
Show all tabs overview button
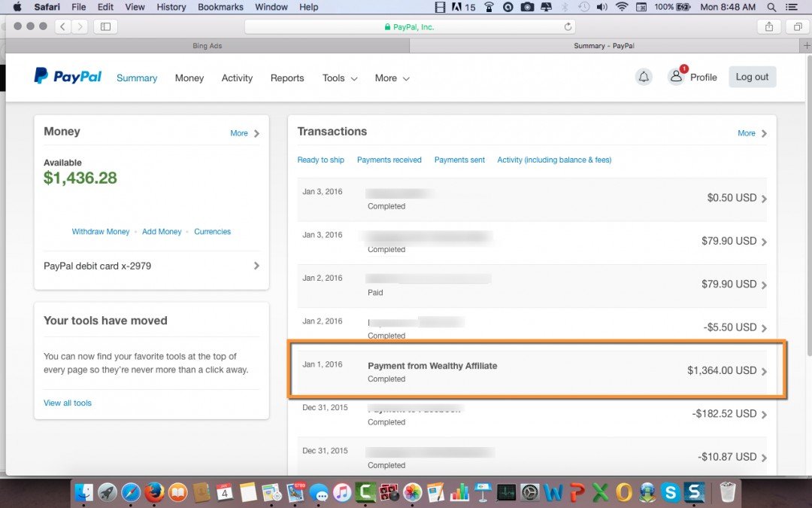click(x=798, y=26)
